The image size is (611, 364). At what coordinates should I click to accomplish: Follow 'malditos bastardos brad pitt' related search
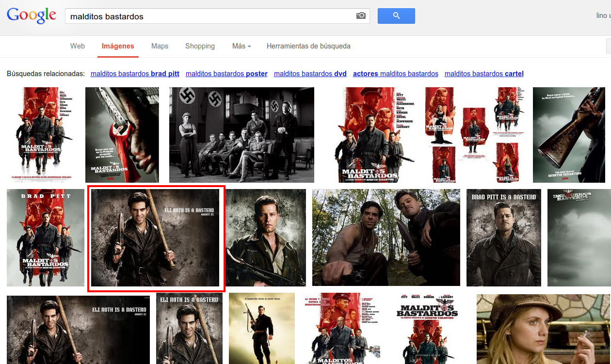(x=135, y=74)
